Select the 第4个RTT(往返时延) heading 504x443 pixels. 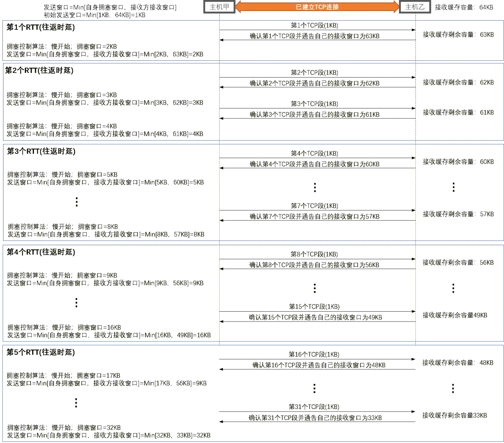pyautogui.click(x=41, y=252)
